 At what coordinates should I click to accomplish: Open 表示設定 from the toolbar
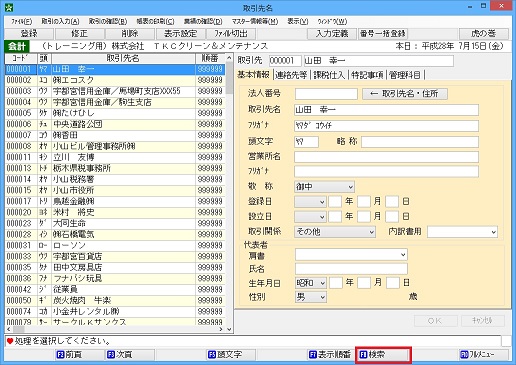[x=180, y=34]
